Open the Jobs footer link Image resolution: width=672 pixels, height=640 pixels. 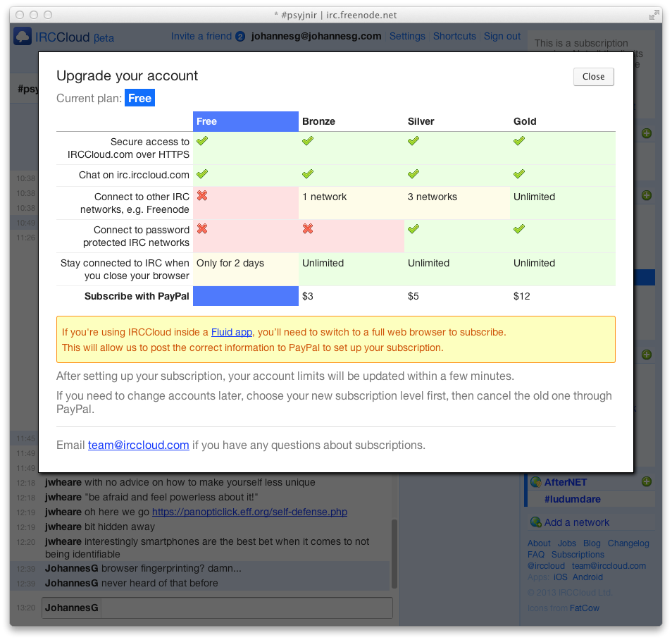click(x=567, y=543)
